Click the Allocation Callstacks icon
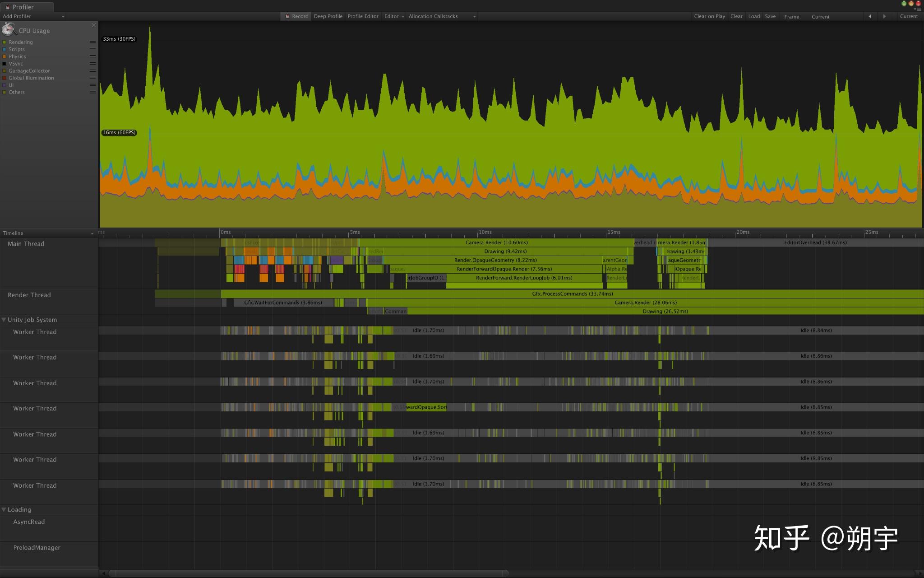Screen dimensions: 924x578 434,16
